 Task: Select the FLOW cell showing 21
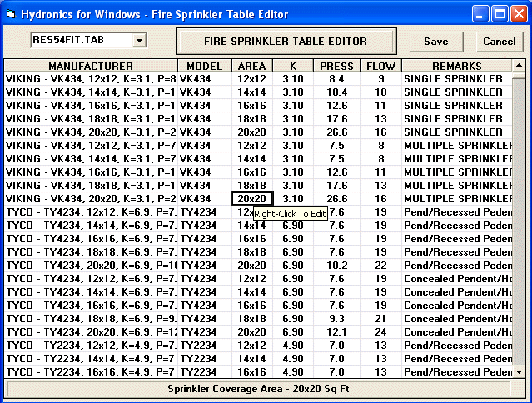pyautogui.click(x=381, y=319)
